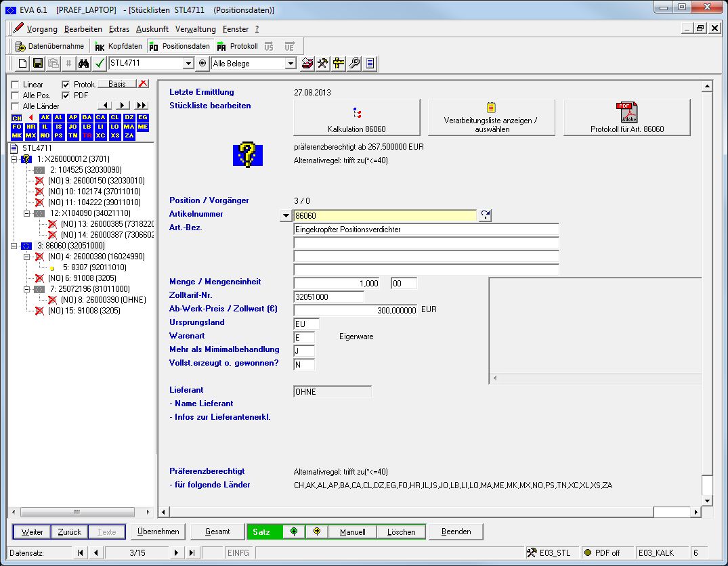This screenshot has height=566, width=728.
Task: Click the magnifier key icon in toolbar
Action: [x=354, y=64]
